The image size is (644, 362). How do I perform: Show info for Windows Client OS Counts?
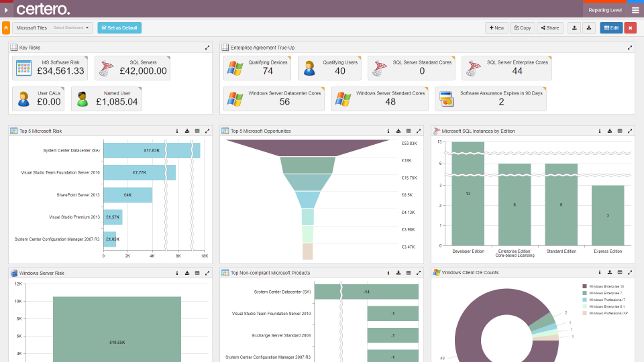click(600, 272)
